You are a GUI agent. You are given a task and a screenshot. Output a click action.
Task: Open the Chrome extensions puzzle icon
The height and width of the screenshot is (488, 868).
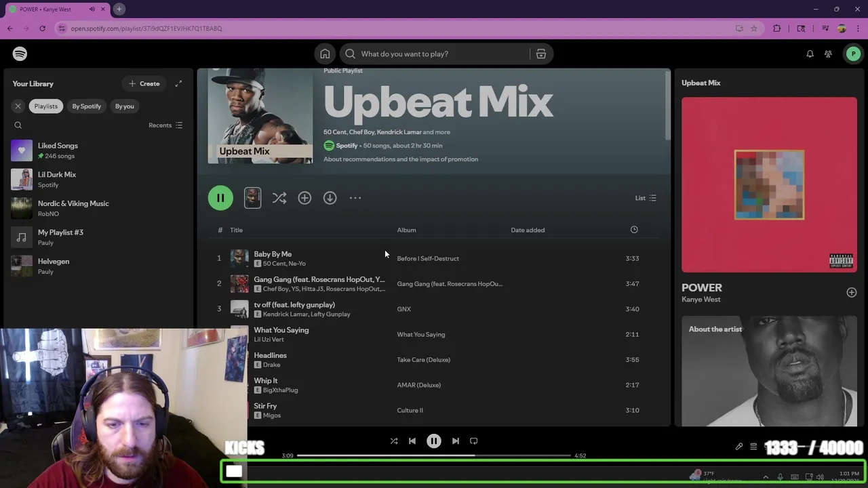[777, 28]
